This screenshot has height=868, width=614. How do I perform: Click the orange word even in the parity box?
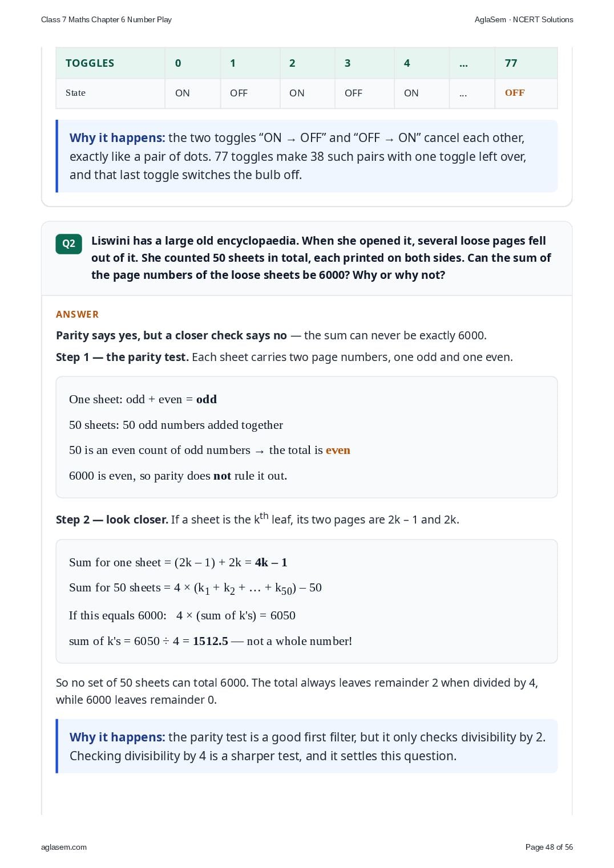338,450
